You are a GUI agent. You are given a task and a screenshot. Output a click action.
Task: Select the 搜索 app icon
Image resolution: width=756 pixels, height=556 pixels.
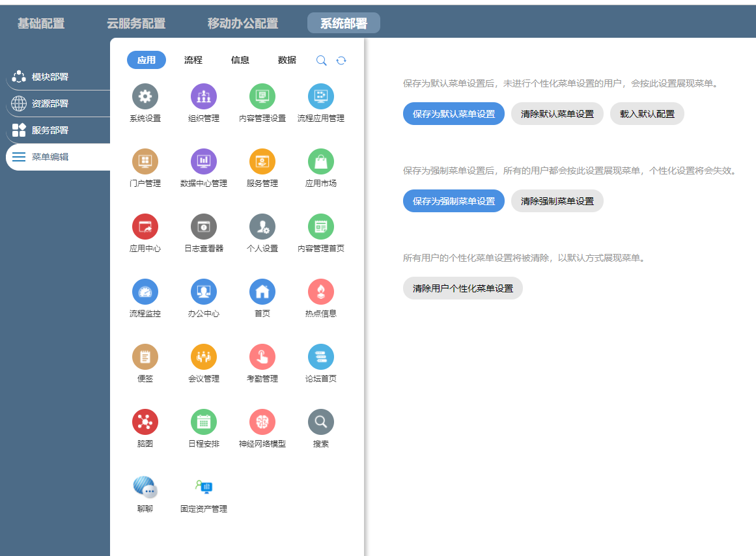point(320,422)
